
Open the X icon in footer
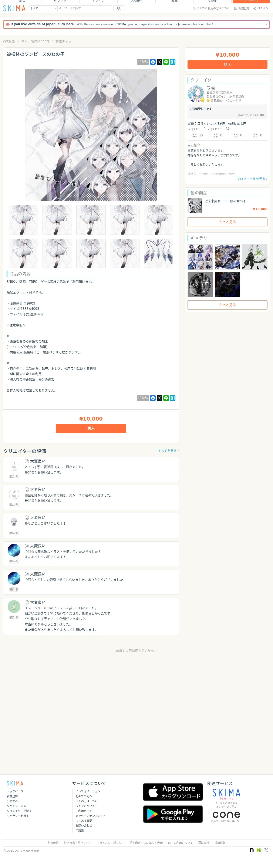click(x=266, y=850)
